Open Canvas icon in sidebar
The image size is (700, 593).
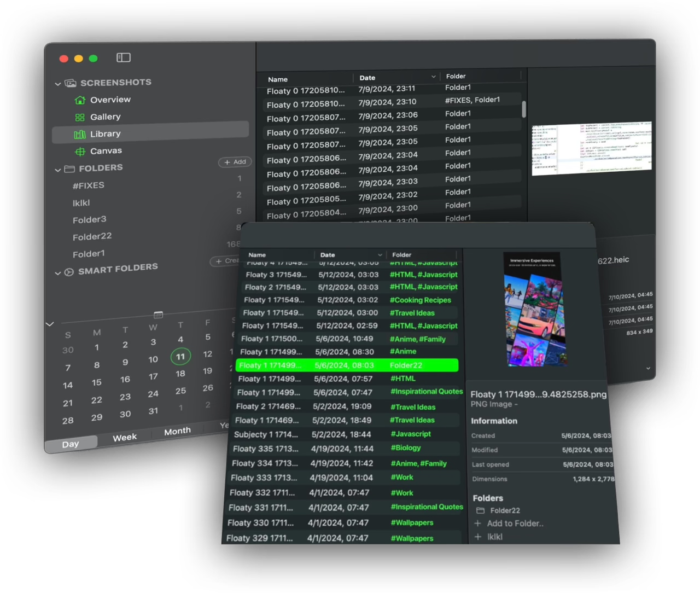click(80, 151)
